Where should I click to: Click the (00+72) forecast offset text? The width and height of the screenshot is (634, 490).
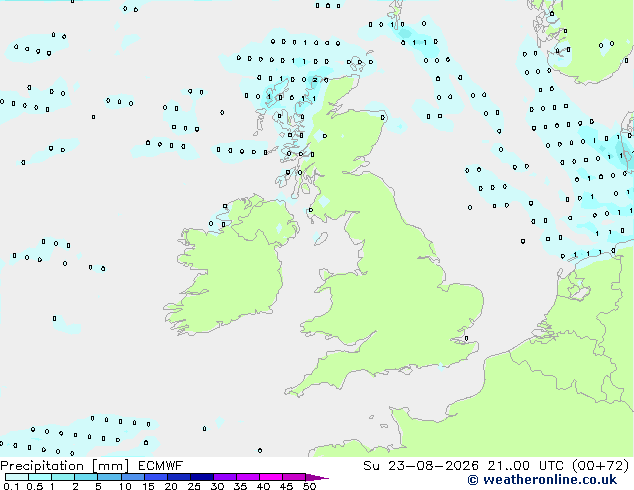(600, 465)
